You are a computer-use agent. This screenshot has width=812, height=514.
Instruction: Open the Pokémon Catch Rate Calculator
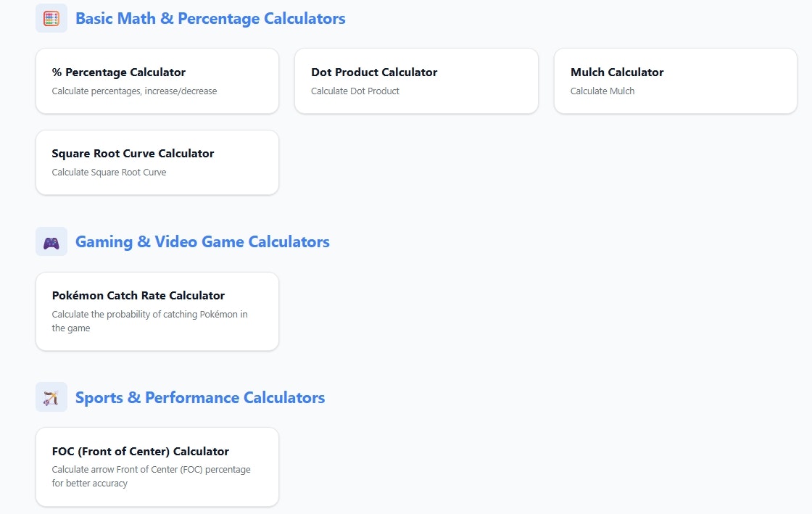(138, 295)
